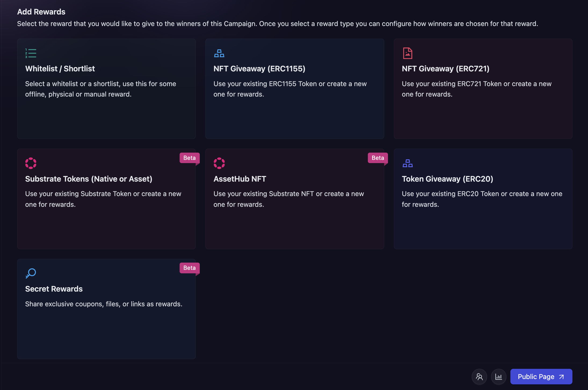This screenshot has height=390, width=588.
Task: Select the NFT Giveaway (ERC1155) blocks icon
Action: point(219,53)
